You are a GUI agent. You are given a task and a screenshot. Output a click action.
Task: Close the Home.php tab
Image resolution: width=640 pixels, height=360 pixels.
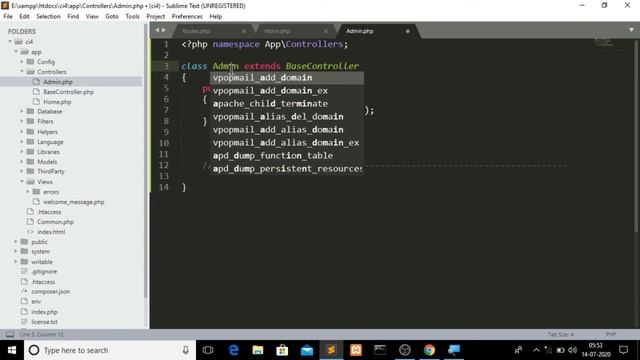tap(325, 31)
